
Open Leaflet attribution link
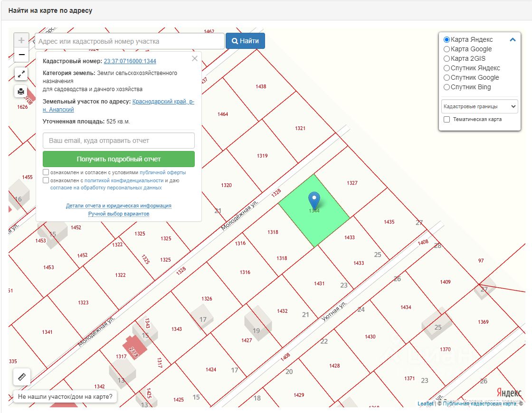426,404
